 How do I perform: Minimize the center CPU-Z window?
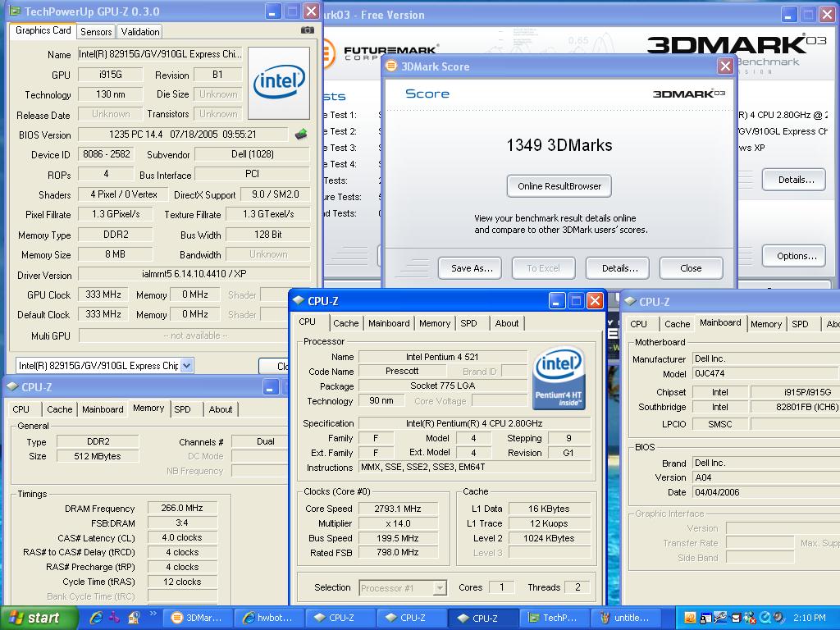(557, 301)
